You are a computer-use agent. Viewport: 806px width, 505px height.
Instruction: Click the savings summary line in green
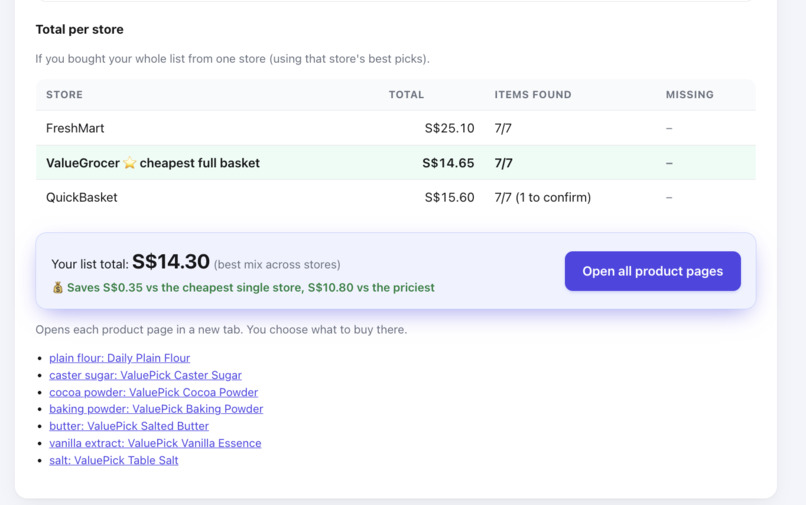(x=250, y=287)
